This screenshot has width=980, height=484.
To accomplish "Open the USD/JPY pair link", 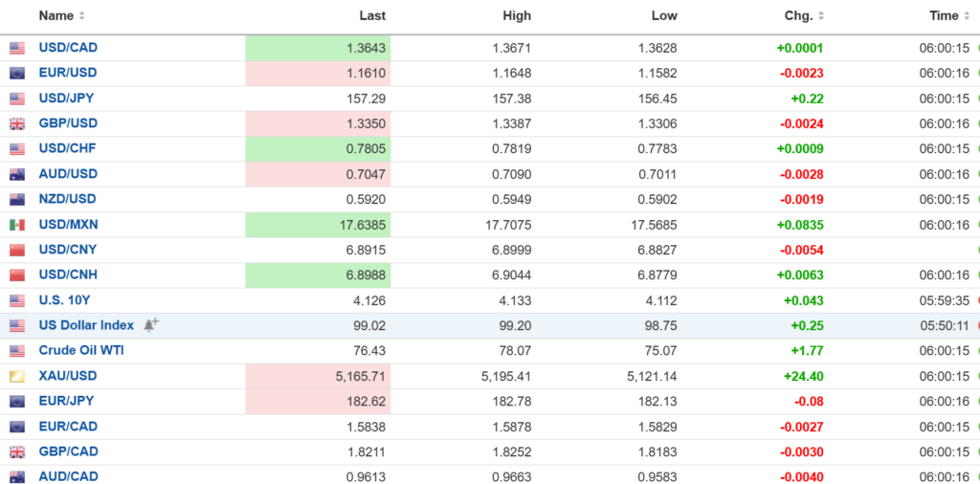I will point(66,98).
